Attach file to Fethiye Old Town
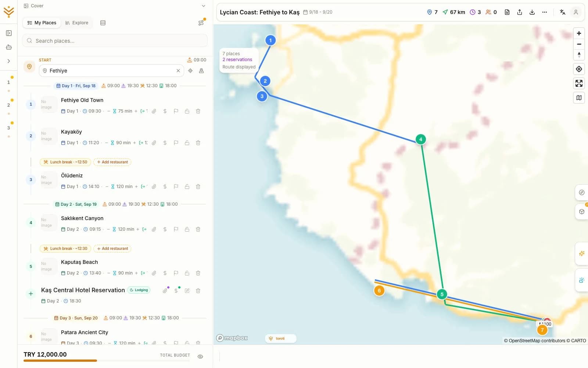This screenshot has height=368, width=588. click(154, 111)
